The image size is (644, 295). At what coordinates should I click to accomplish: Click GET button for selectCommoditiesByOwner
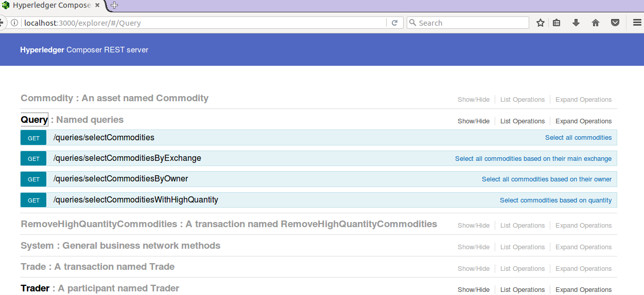33,179
